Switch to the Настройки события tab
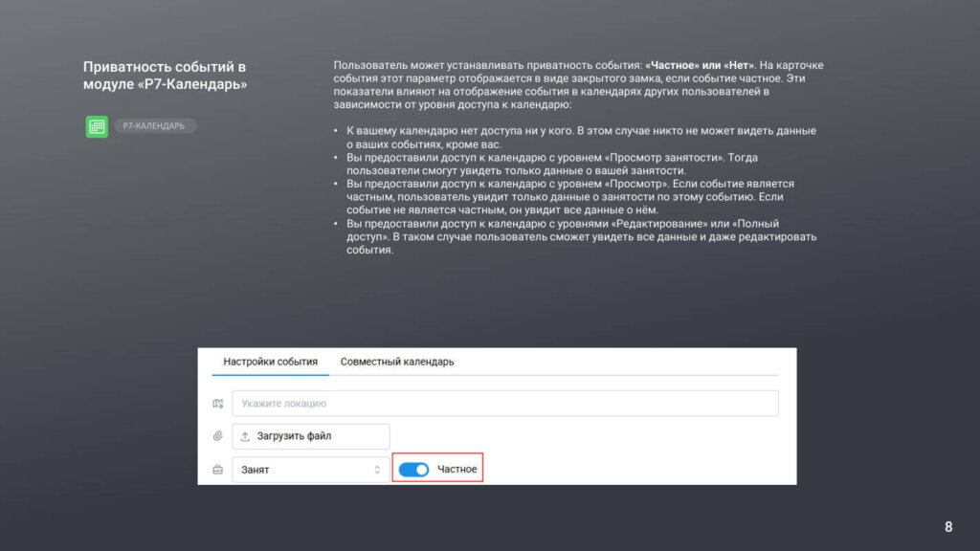Screen dimensions: 980x551 pyautogui.click(x=270, y=362)
